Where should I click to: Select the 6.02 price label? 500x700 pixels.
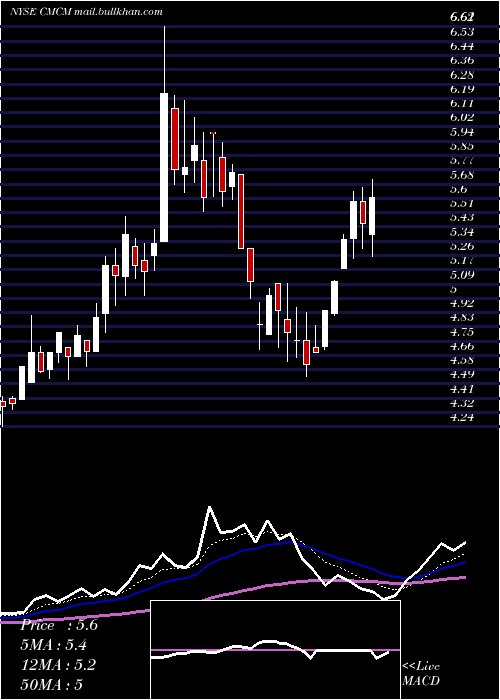click(x=462, y=117)
